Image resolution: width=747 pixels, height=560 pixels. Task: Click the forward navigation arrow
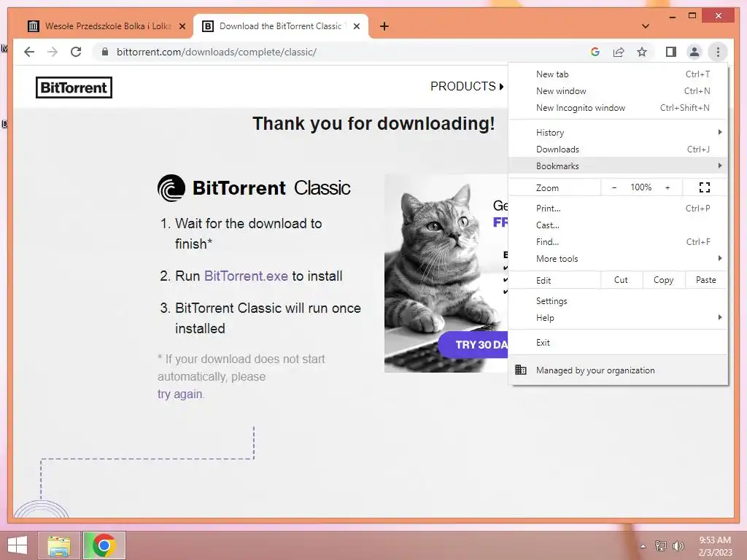pyautogui.click(x=53, y=52)
